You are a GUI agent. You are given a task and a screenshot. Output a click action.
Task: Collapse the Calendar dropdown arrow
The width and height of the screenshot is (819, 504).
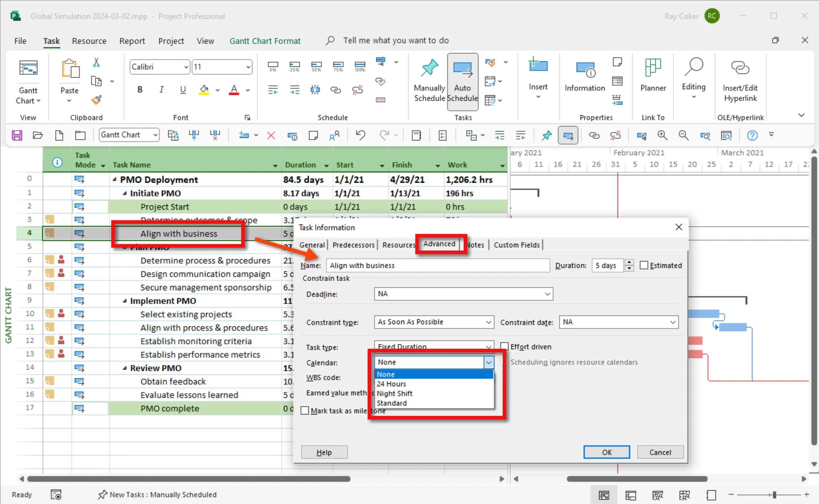[488, 362]
